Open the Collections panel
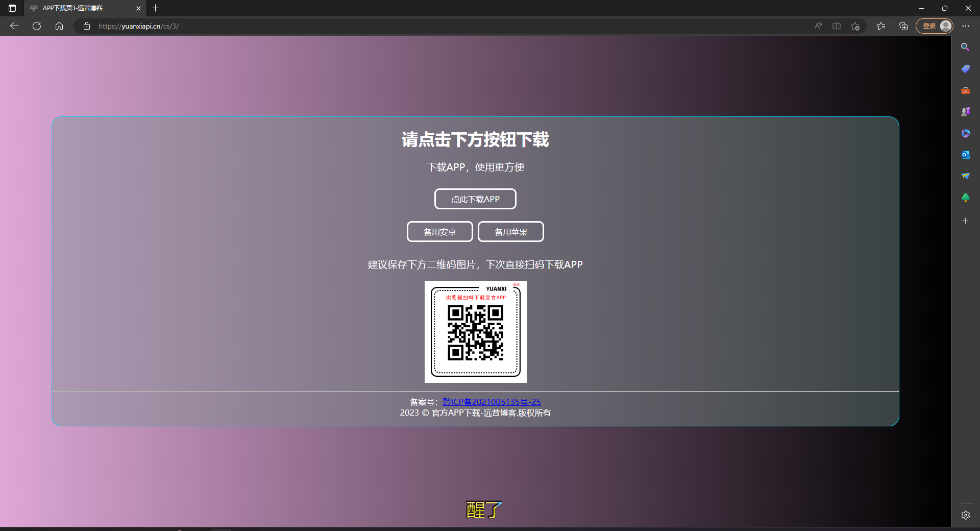The width and height of the screenshot is (980, 531). pyautogui.click(x=903, y=26)
